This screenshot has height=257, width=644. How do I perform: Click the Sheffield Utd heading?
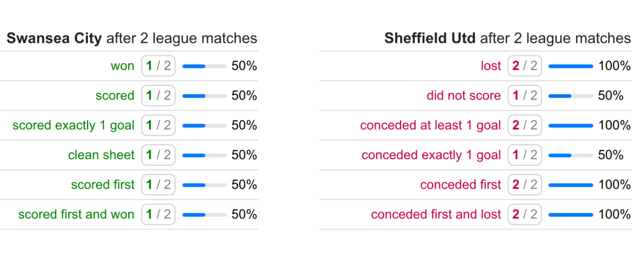430,39
